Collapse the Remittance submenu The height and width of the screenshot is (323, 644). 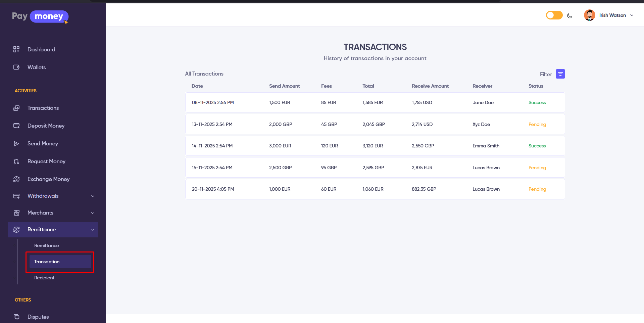click(93, 230)
